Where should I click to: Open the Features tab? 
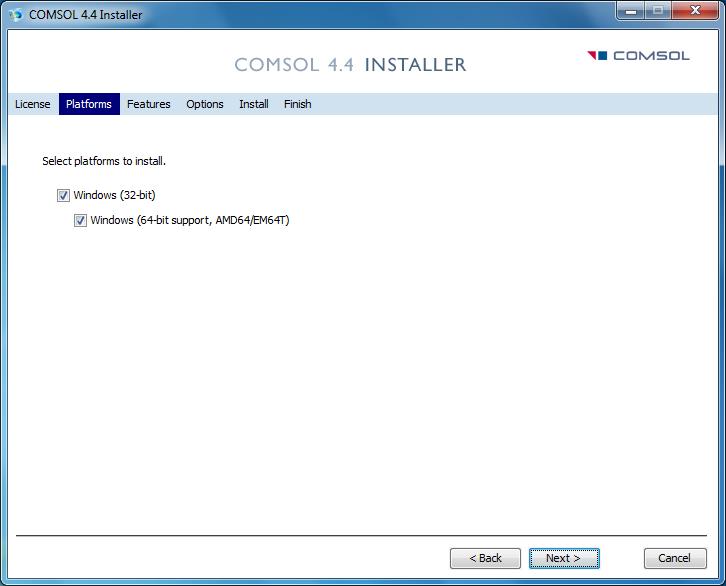tap(148, 104)
